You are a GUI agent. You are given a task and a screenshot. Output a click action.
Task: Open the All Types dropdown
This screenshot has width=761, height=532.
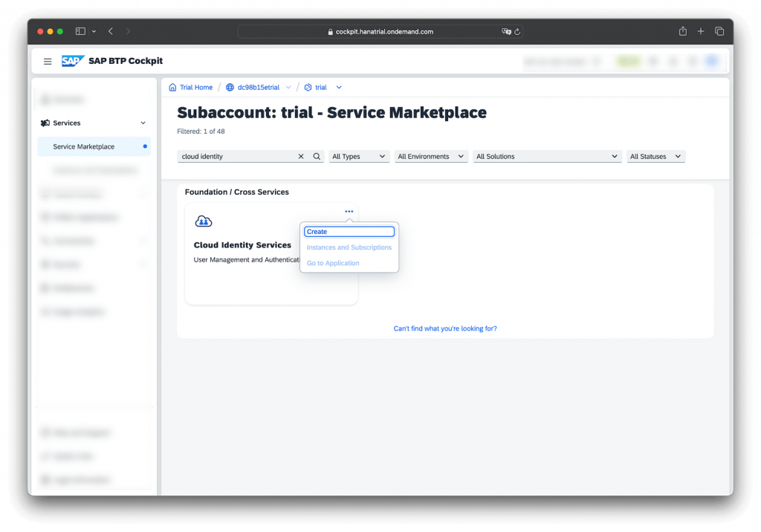click(x=359, y=156)
